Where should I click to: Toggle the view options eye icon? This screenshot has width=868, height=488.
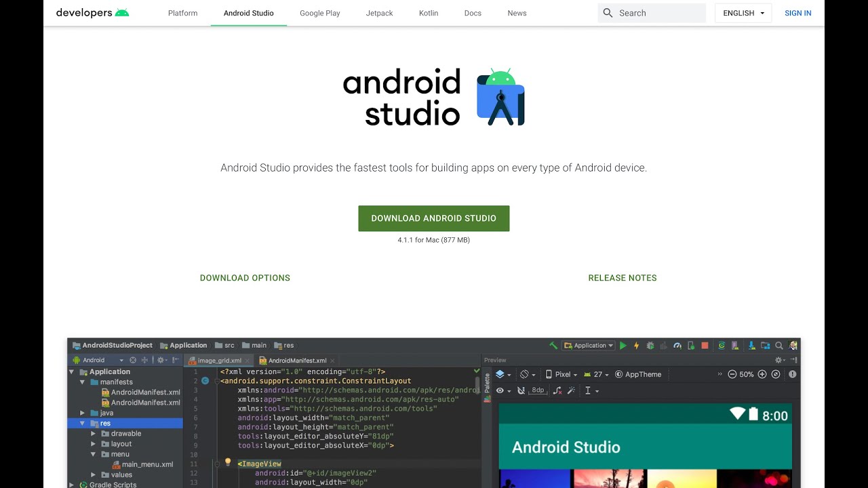(503, 390)
